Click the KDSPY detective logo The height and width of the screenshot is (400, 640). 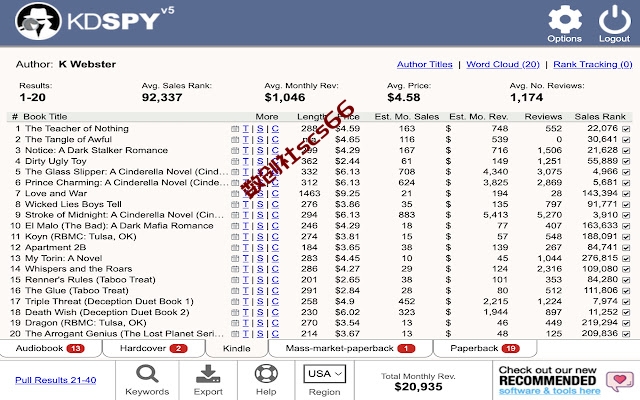[x=38, y=21]
